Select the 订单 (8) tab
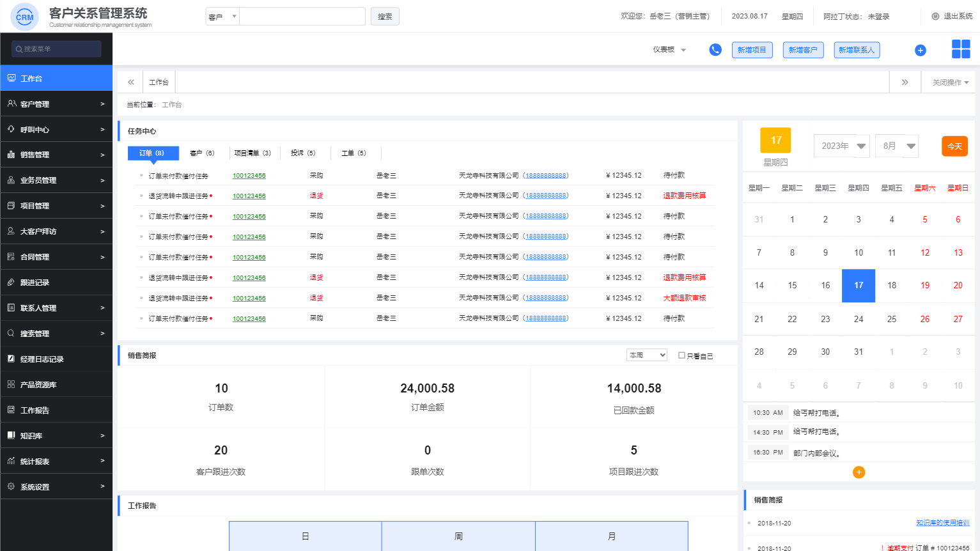 (153, 153)
